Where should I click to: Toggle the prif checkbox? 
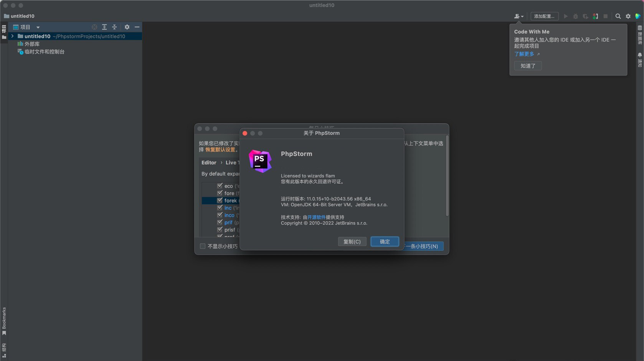pyautogui.click(x=220, y=222)
